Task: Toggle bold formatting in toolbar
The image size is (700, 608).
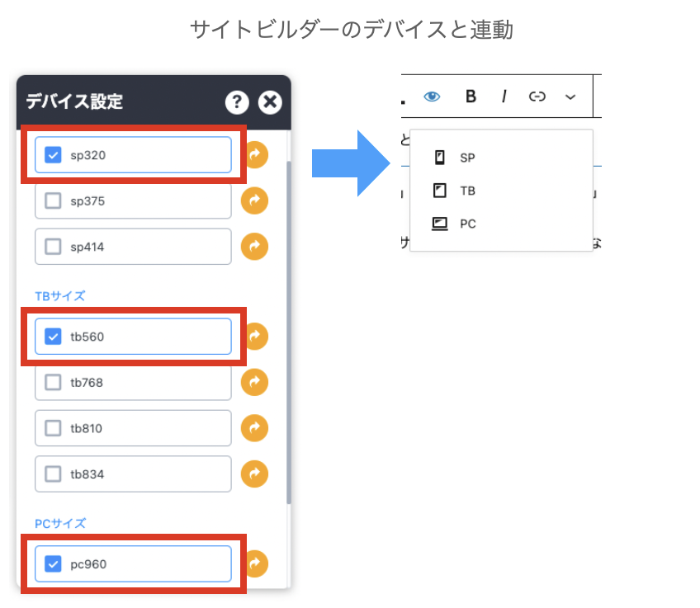Action: coord(471,97)
